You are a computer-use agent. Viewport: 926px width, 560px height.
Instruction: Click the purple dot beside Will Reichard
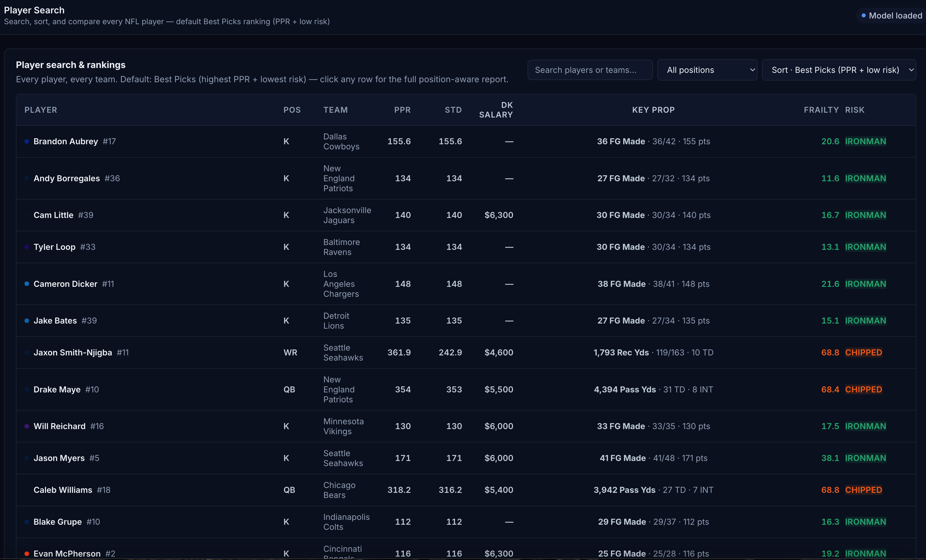pos(27,426)
